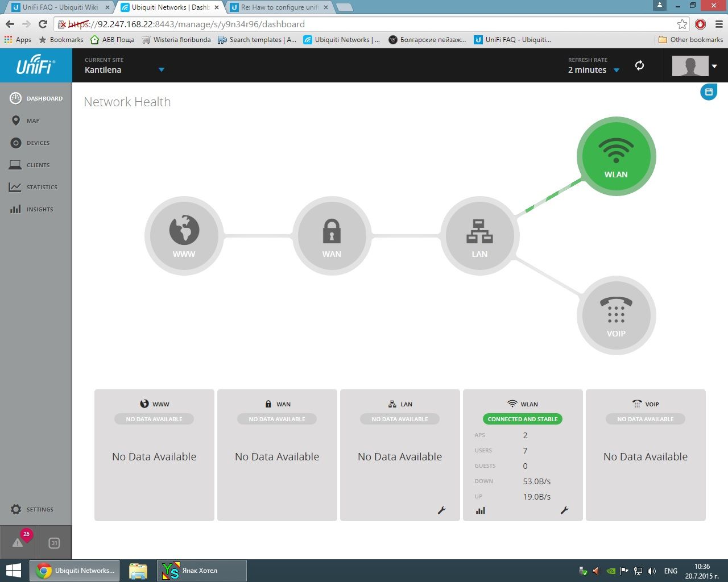Screen dimensions: 728x582
Task: Expand the Current Site Kantilena dropdown
Action: 124,65
